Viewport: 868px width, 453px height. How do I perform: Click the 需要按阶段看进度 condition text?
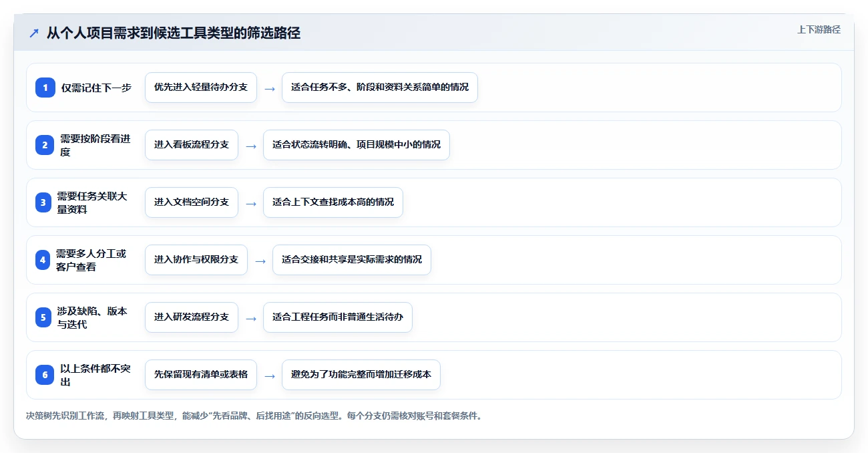95,145
